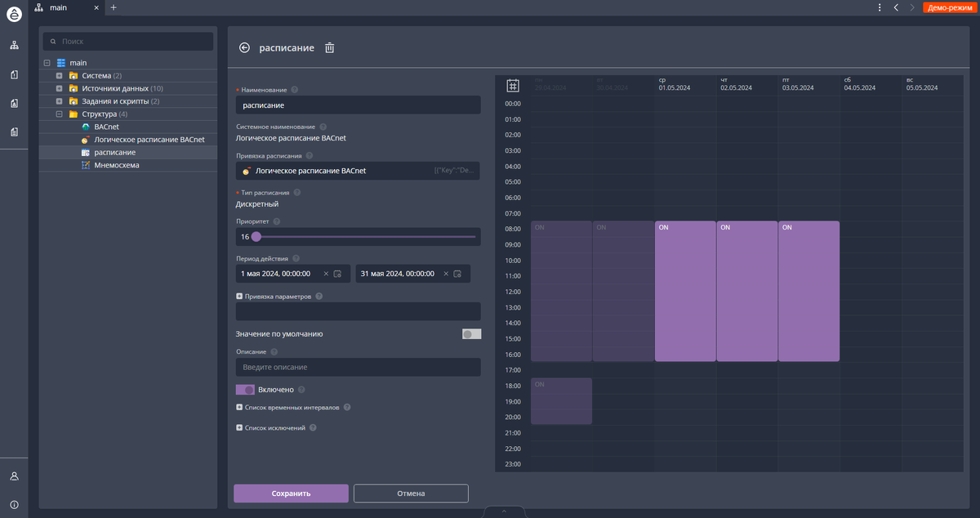This screenshot has height=518, width=980.
Task: Click the priority slider handle at 16
Action: click(x=256, y=237)
